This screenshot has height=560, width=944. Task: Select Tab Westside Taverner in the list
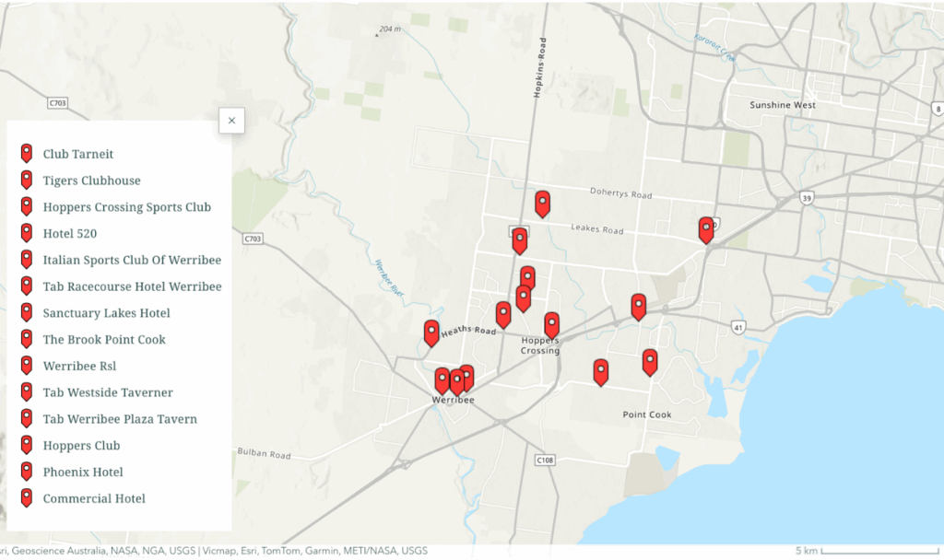click(108, 392)
